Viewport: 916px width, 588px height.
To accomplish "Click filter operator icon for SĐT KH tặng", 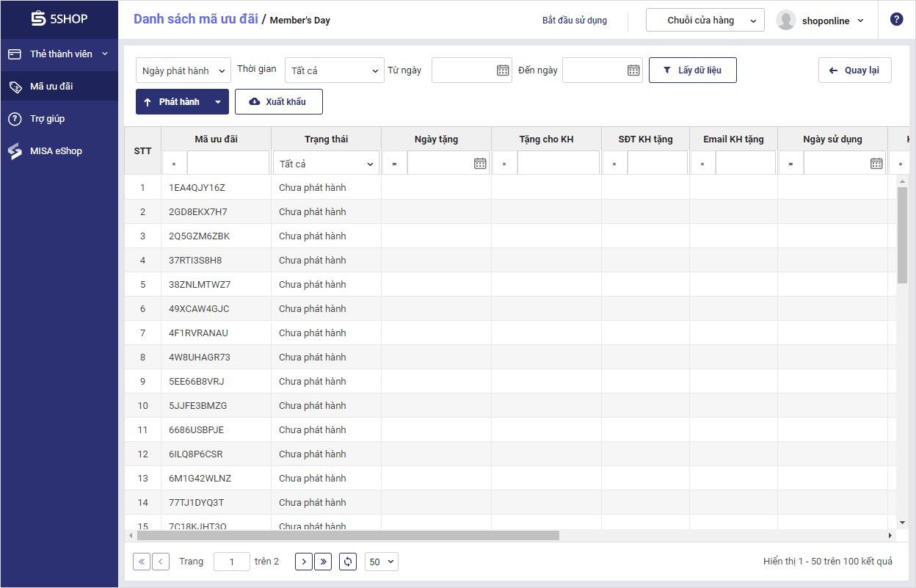I will [614, 164].
